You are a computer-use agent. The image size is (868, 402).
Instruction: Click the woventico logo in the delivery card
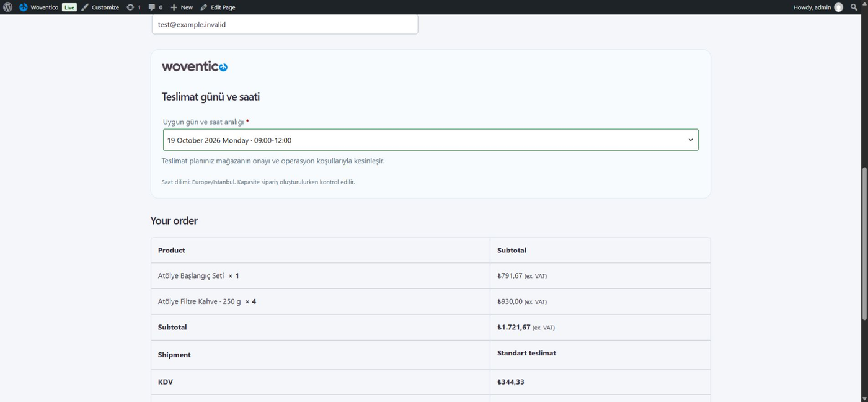[195, 66]
